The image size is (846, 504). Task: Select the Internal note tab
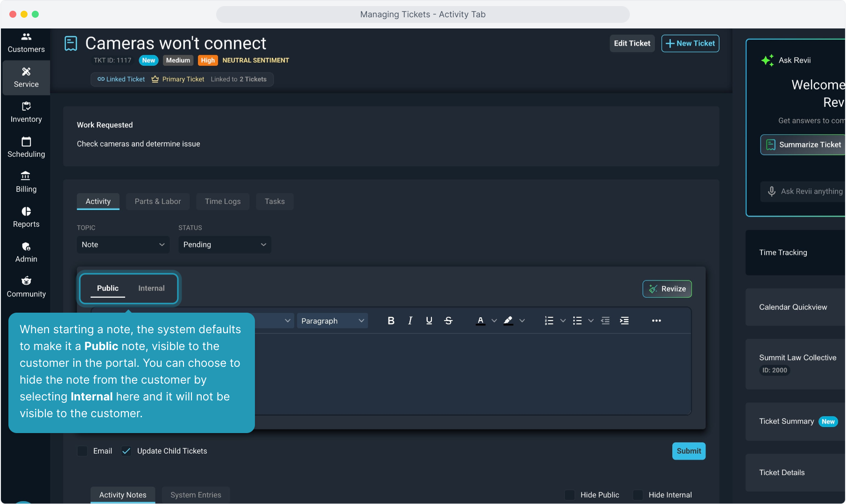click(151, 288)
